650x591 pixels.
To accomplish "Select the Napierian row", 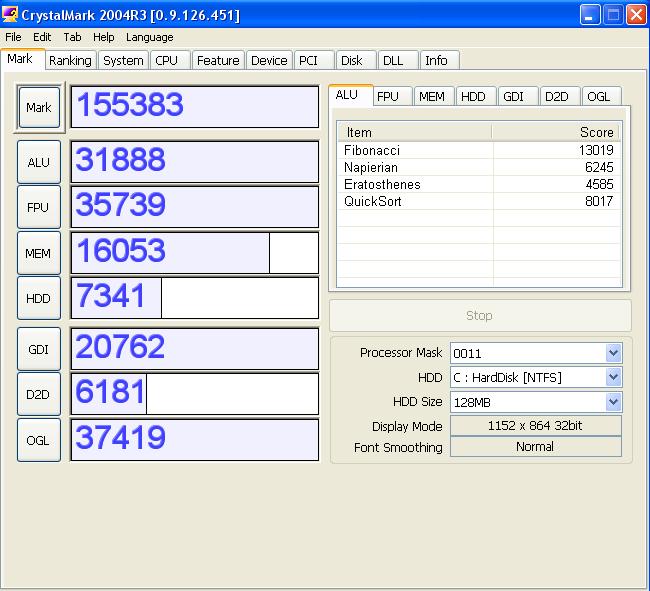I will point(479,167).
